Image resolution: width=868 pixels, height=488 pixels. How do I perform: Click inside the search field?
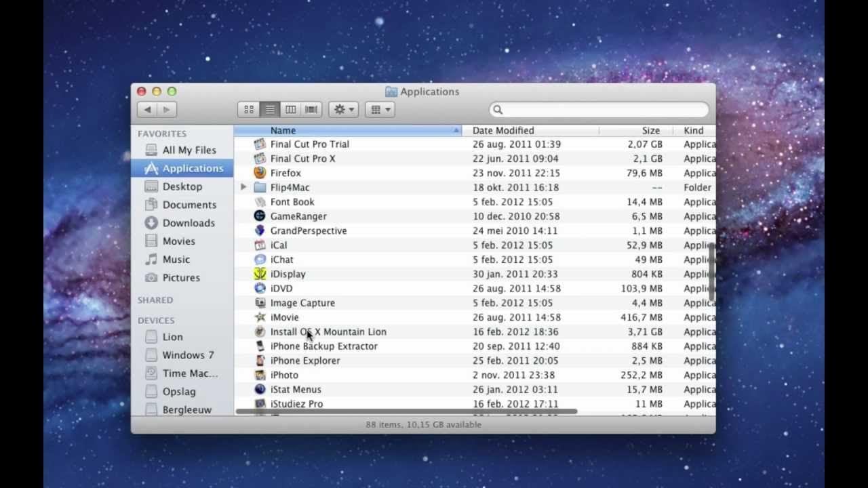click(x=599, y=109)
